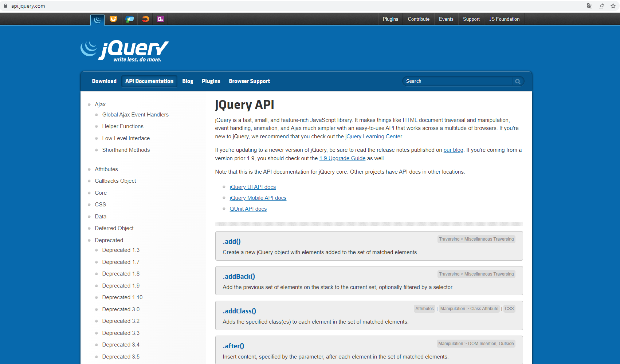620x364 pixels.
Task: Open Deprecated 1.8 in sidebar
Action: pyautogui.click(x=121, y=274)
